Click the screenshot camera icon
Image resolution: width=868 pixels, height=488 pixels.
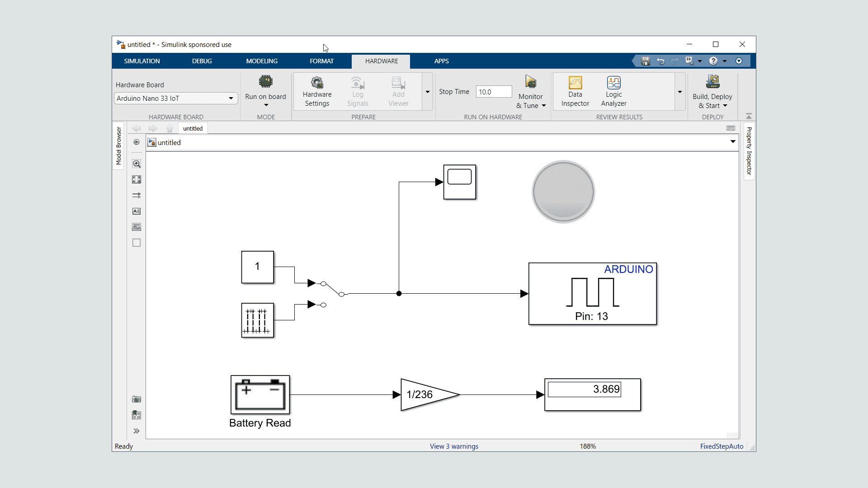tap(137, 399)
